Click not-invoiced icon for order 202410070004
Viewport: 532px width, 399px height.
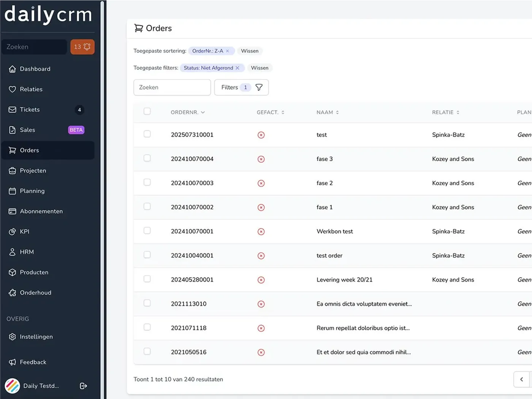point(261,159)
